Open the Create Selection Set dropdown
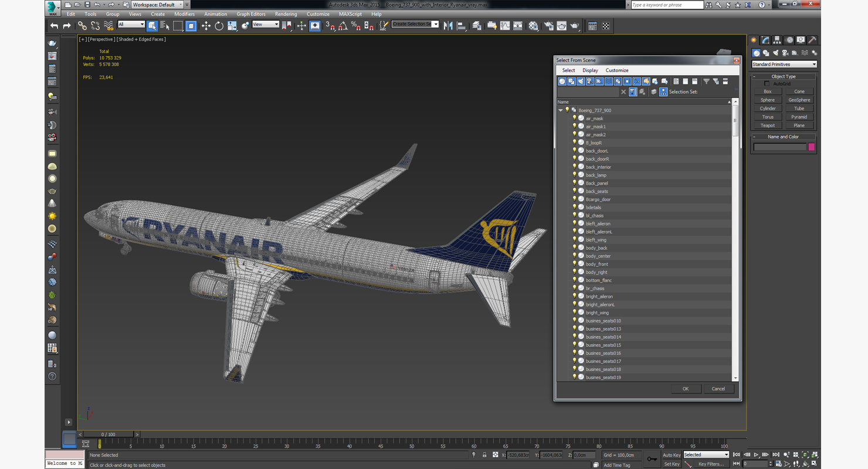 pyautogui.click(x=415, y=24)
